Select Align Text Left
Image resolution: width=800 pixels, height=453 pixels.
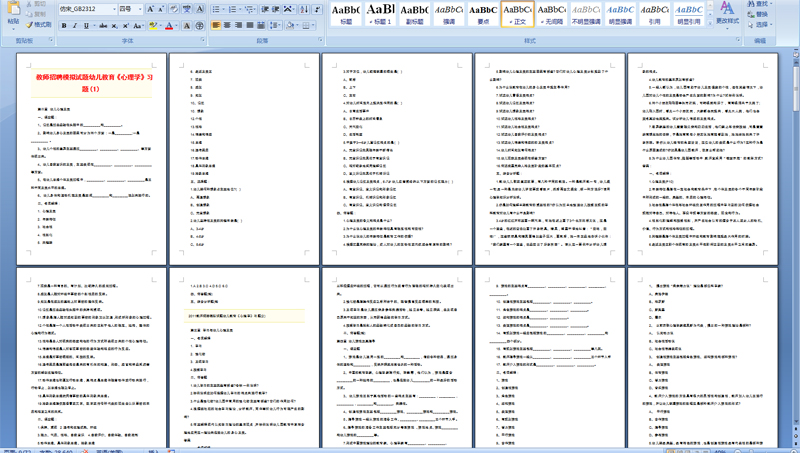216,25
